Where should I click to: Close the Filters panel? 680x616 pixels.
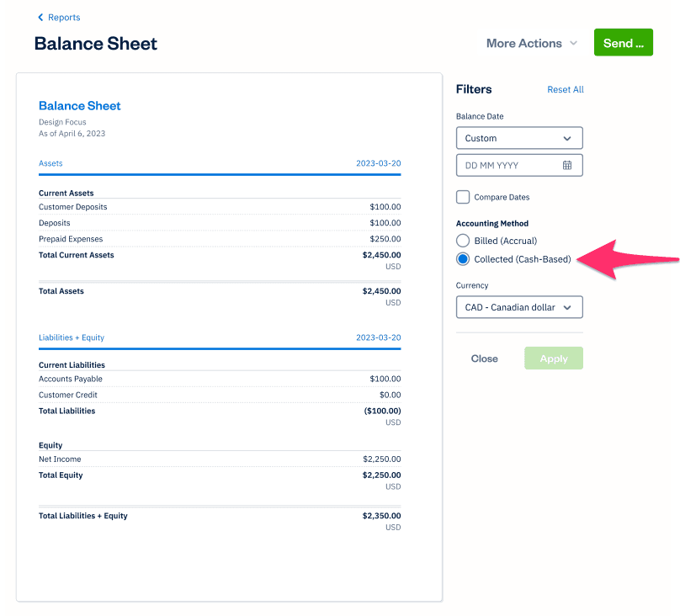(x=484, y=358)
